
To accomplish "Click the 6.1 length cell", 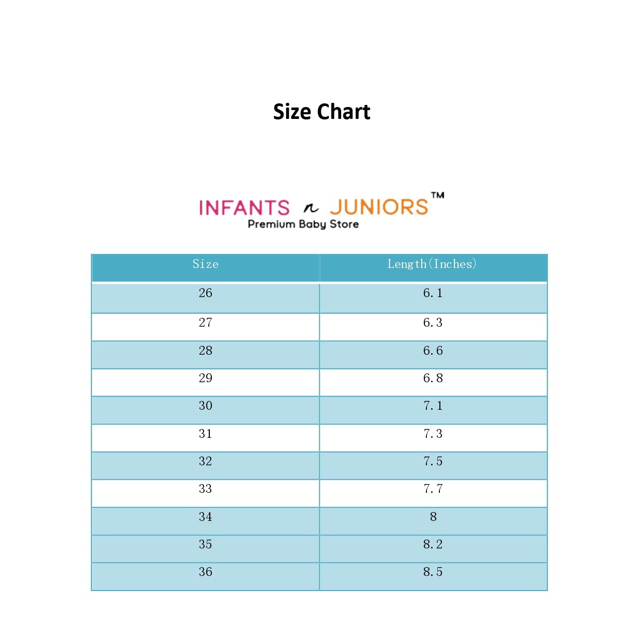I will (433, 298).
